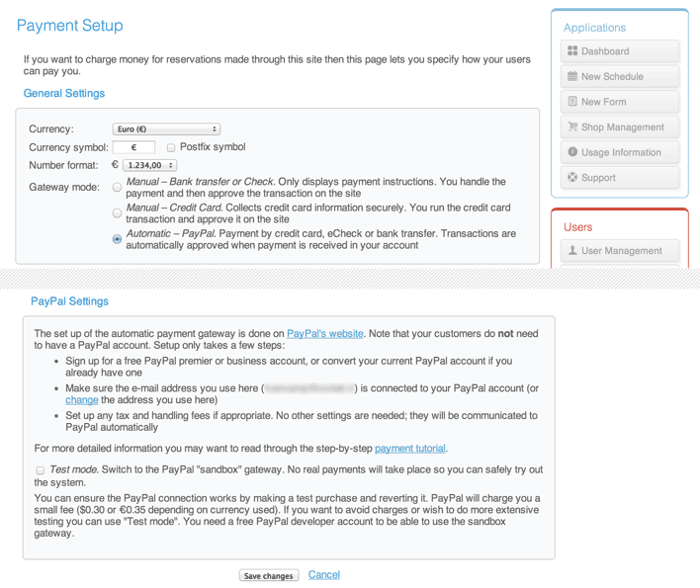Click the Currency symbol text field
700x588 pixels.
click(x=133, y=147)
